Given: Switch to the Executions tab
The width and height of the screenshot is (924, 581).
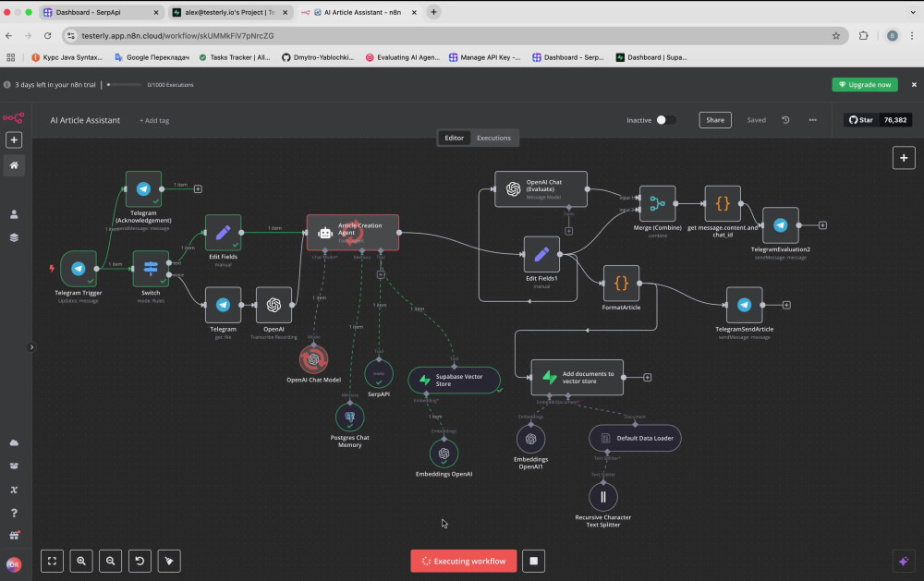Looking at the screenshot, I should (x=493, y=138).
